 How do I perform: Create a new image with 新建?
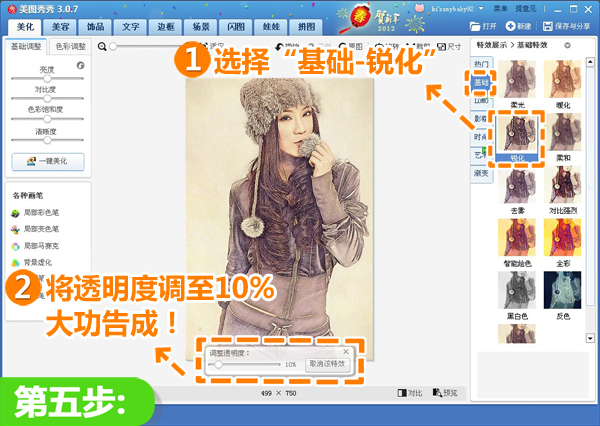click(x=518, y=26)
